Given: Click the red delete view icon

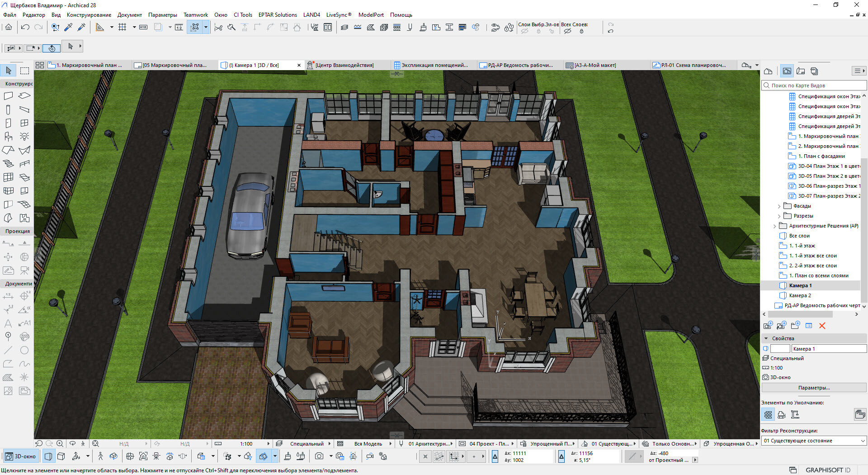Looking at the screenshot, I should [822, 326].
